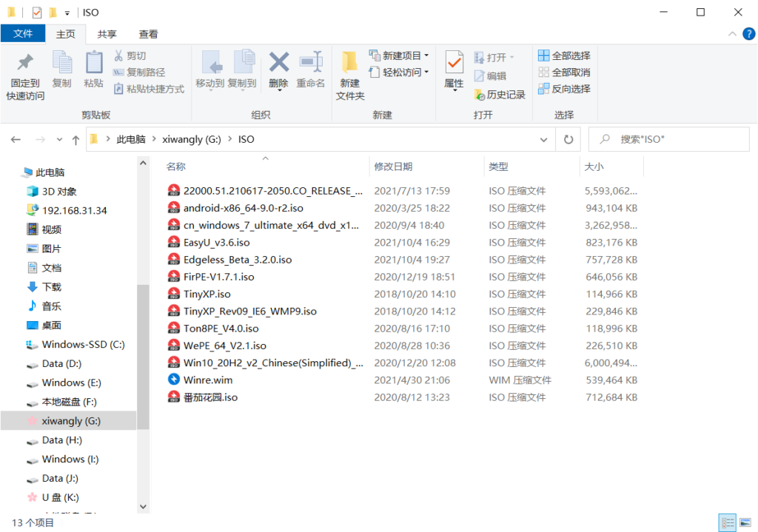This screenshot has height=532, width=758.
Task: Open 下载 (Downloads) in the navigation pane
Action: pos(44,287)
